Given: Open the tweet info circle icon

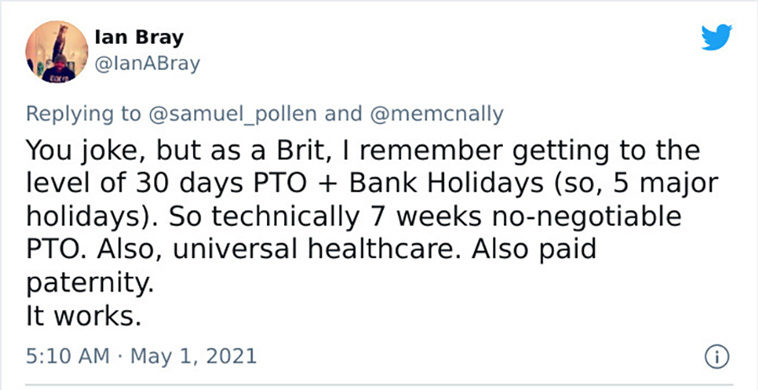Looking at the screenshot, I should pyautogui.click(x=717, y=357).
